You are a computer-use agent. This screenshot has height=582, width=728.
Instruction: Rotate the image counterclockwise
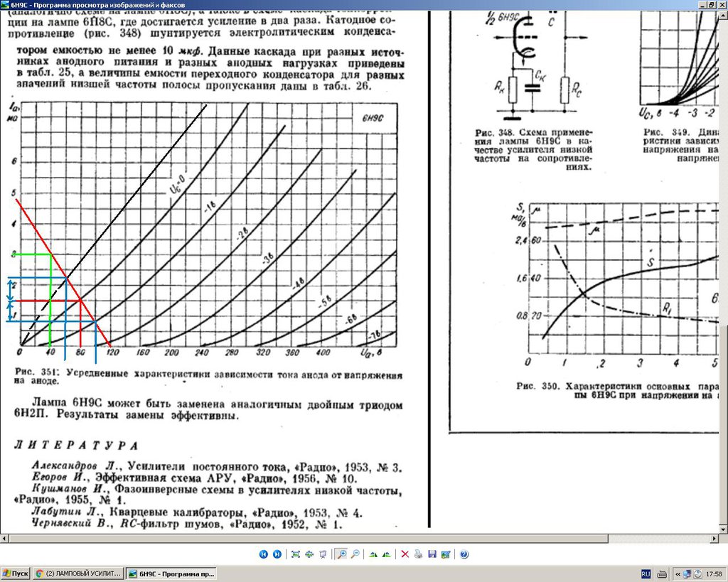(386, 554)
